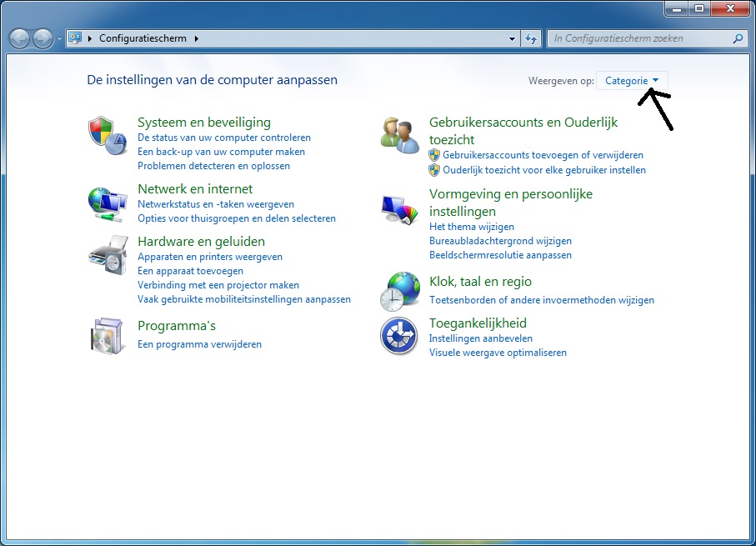Expand the address bar history dropdown
The width and height of the screenshot is (756, 546).
(x=512, y=38)
